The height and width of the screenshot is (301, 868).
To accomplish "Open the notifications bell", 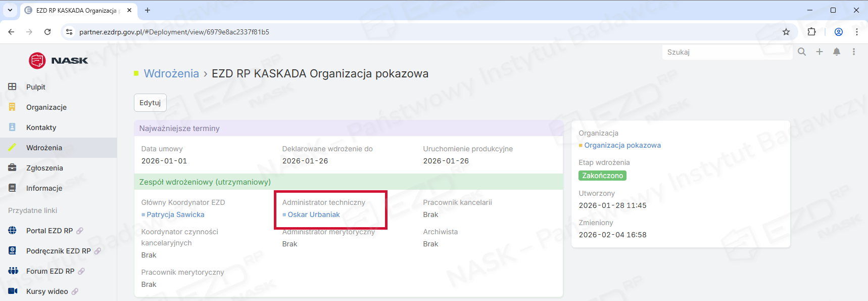I will coord(837,52).
